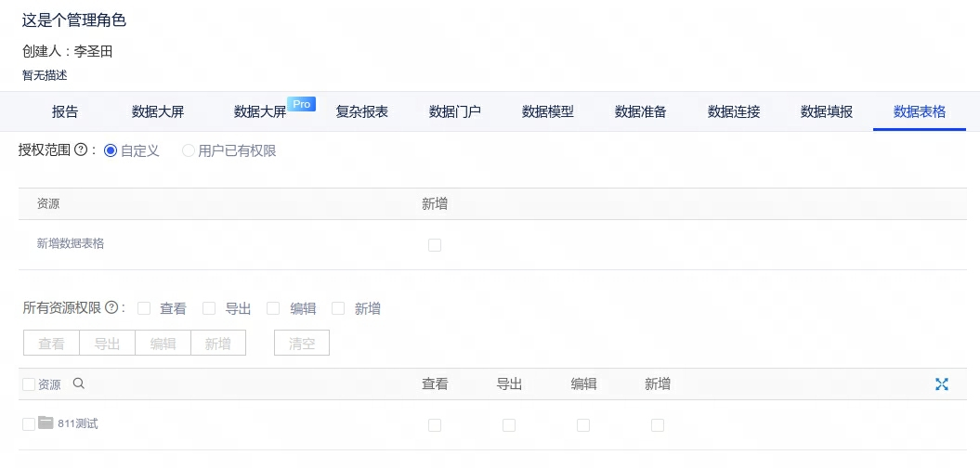Enable 查看 in 所有资源权限 row
This screenshot has height=468, width=980.
click(x=144, y=308)
